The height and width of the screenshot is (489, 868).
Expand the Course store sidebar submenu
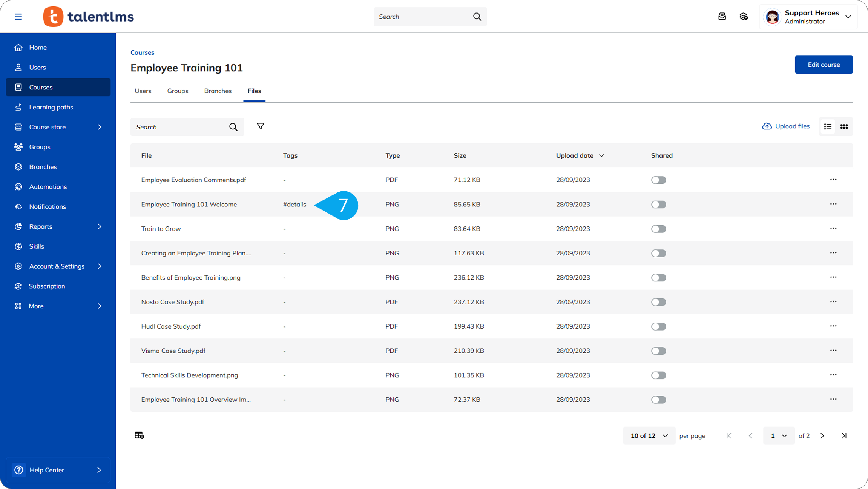(x=100, y=127)
